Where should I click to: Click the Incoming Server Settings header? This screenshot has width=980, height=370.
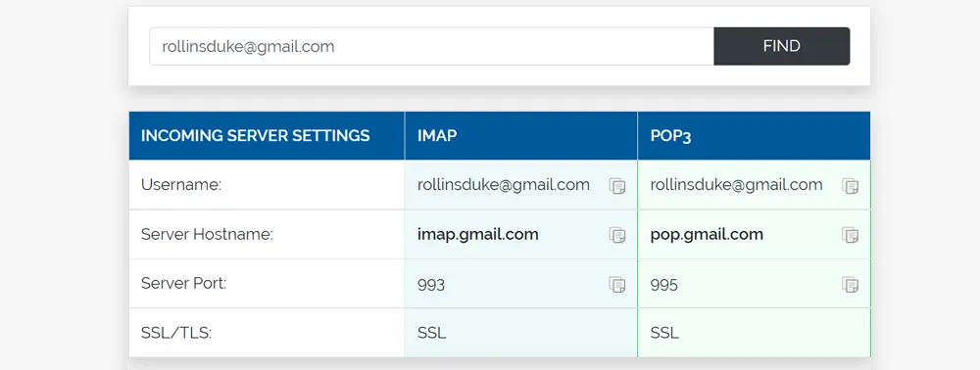pos(255,135)
